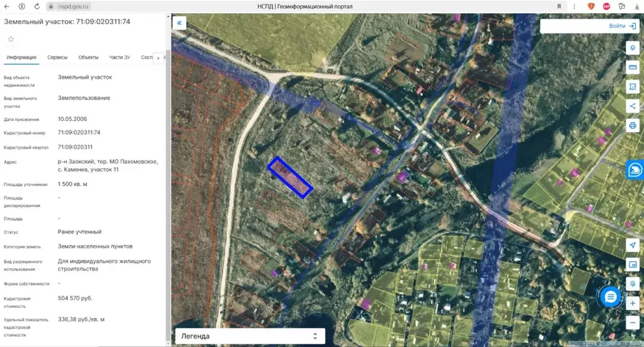Expand the Легенда dropdown
This screenshot has height=347, width=644.
[250, 336]
